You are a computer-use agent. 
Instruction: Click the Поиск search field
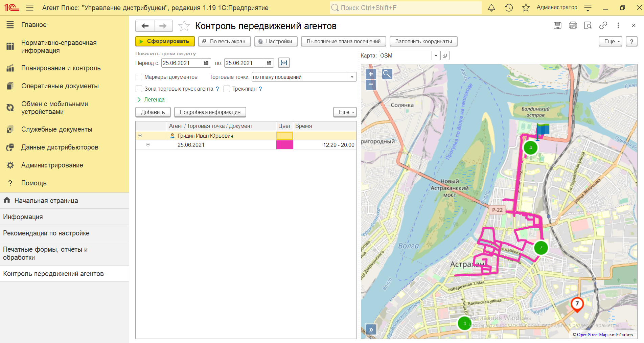406,7
